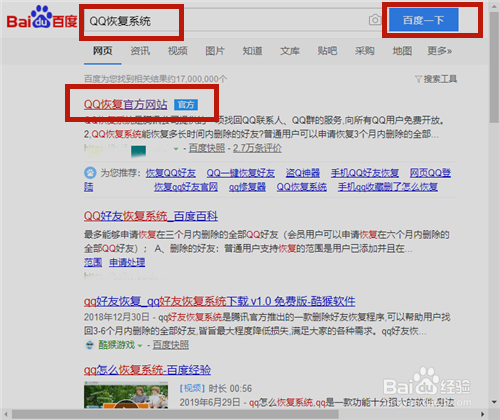Expand arrow next to first result URL
Viewport: 500px width, 420px height.
pos(176,149)
